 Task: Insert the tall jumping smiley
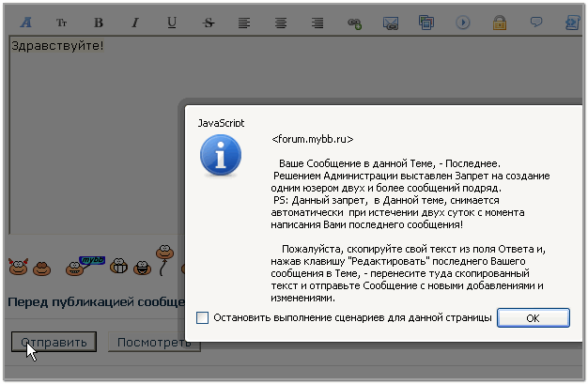click(x=164, y=260)
